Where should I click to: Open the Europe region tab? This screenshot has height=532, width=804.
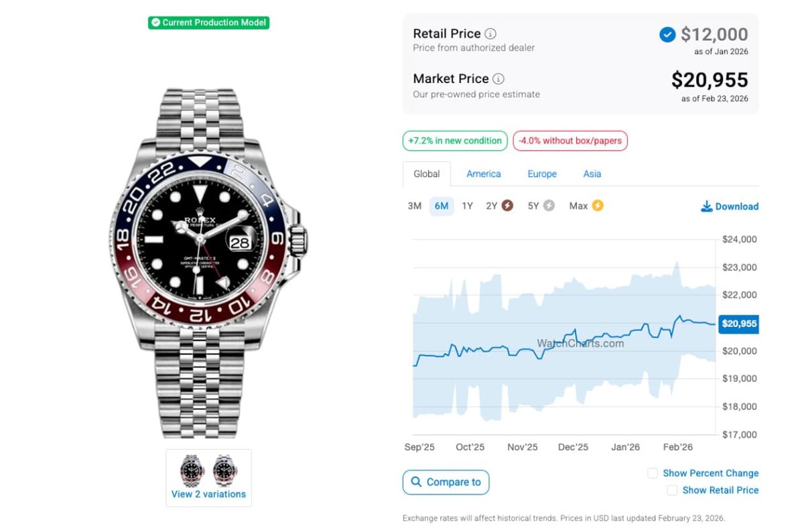[542, 174]
